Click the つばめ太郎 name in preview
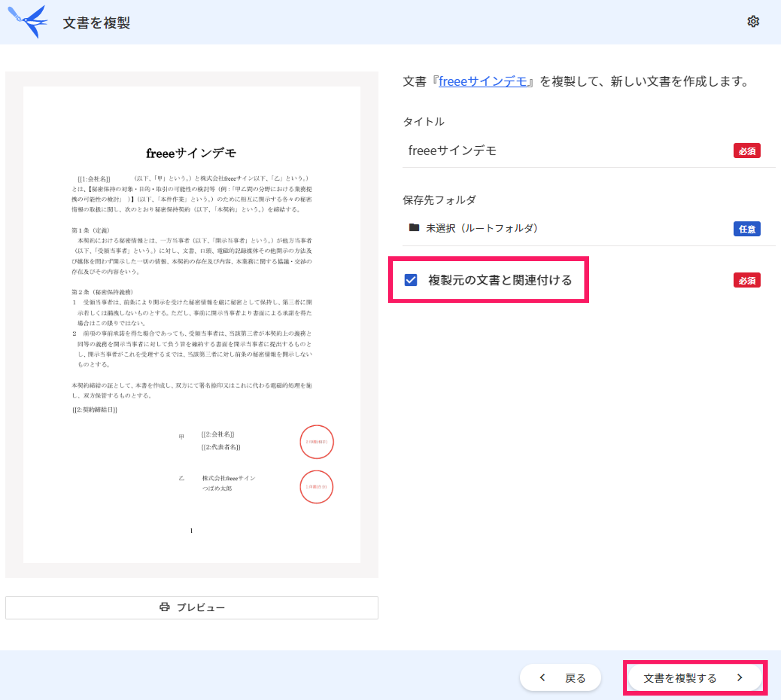The image size is (781, 700). [x=217, y=488]
